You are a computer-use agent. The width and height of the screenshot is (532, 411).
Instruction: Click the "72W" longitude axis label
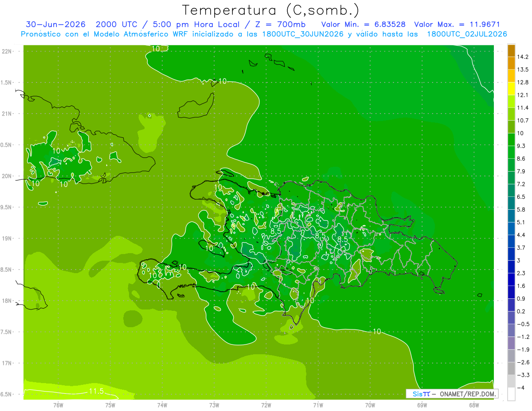tap(266, 406)
